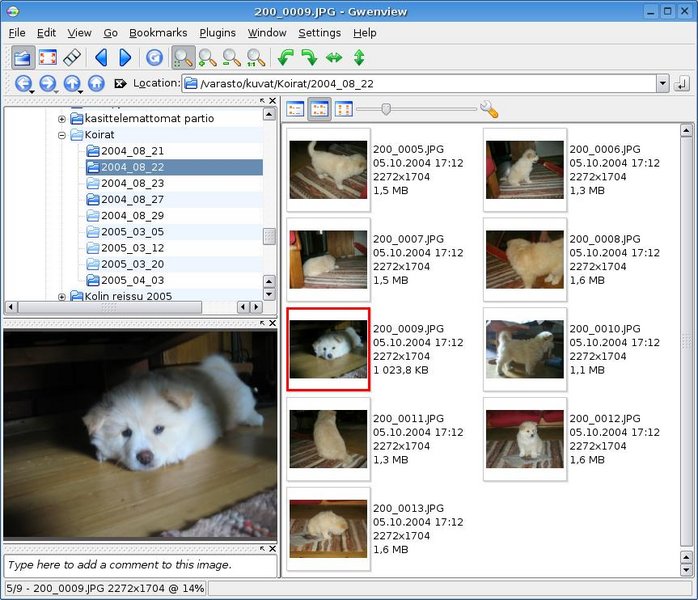Open the Bookmarks menu
This screenshot has height=600, width=698.
point(158,33)
